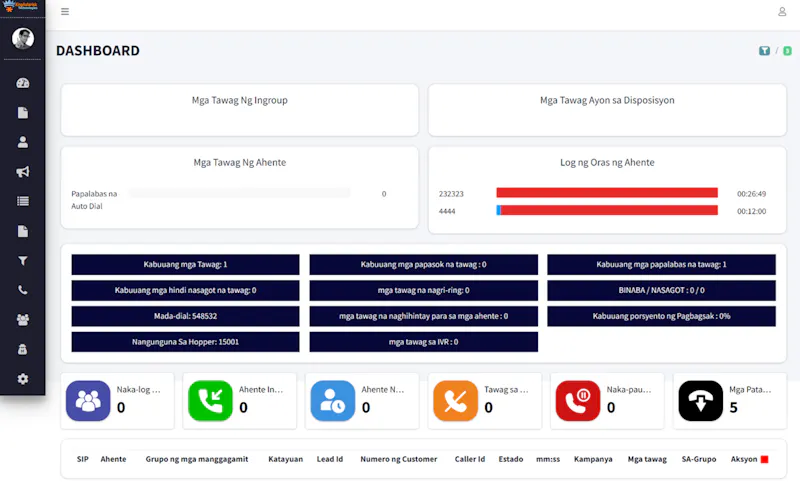This screenshot has height=499, width=800.
Task: Toggle the hamburger sidebar menu
Action: click(x=65, y=11)
